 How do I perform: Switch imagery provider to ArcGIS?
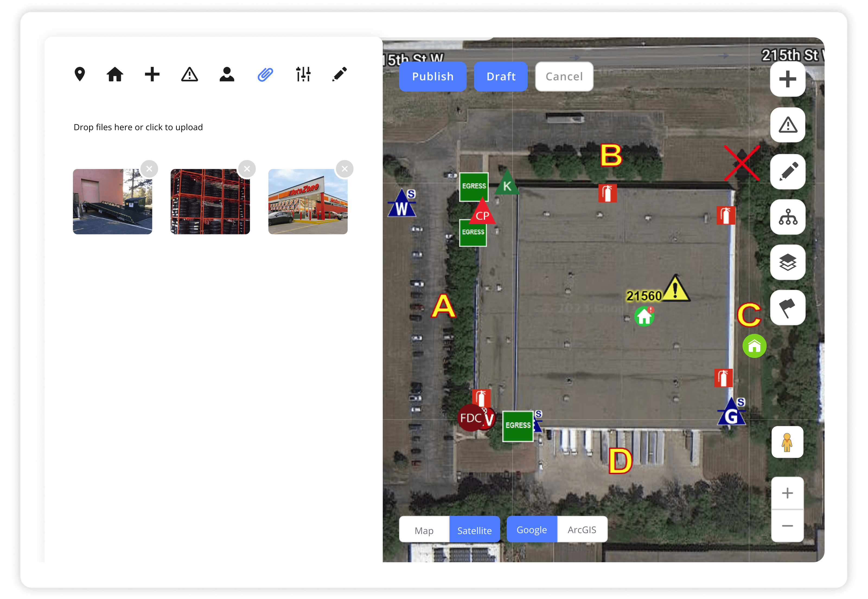click(x=582, y=529)
